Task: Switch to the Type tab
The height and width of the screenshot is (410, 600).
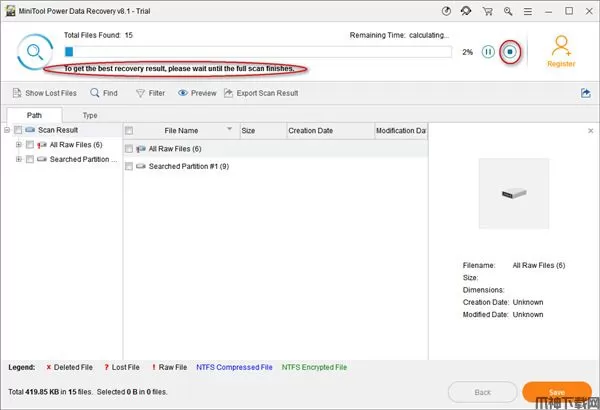Action: coord(90,116)
